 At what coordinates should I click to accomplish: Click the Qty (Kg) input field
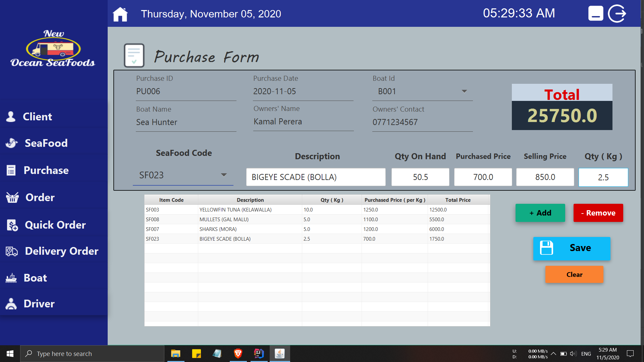point(603,177)
